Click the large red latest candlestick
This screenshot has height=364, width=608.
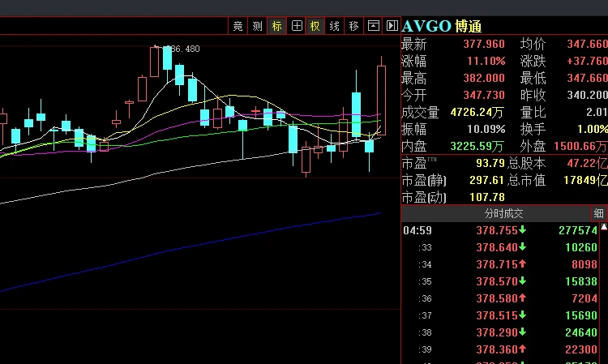point(381,100)
